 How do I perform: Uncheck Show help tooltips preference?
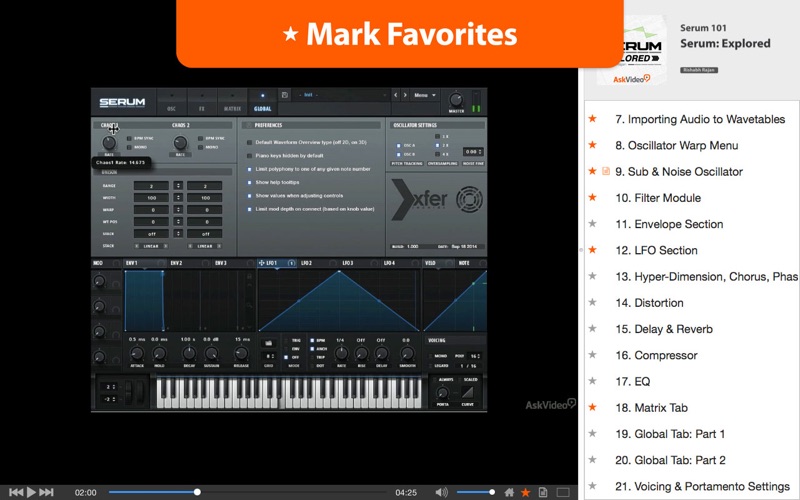tap(249, 182)
